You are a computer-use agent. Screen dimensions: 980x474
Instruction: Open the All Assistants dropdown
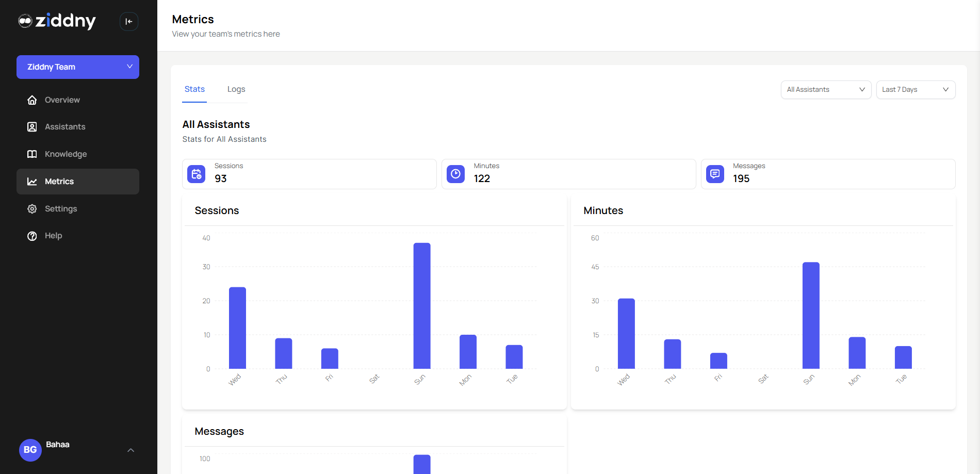tap(825, 89)
